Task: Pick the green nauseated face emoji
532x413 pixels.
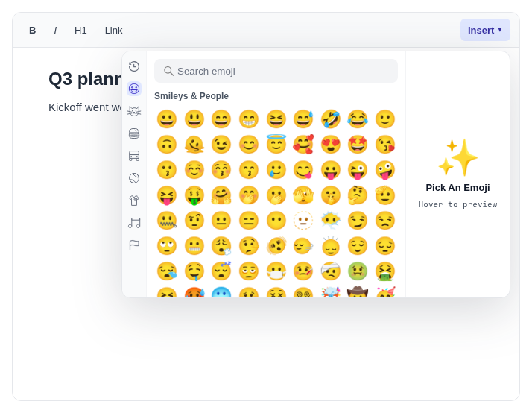Action: (x=358, y=271)
